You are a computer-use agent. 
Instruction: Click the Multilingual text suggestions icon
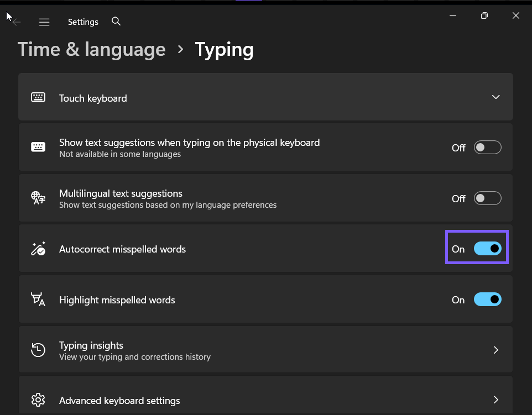[38, 198]
